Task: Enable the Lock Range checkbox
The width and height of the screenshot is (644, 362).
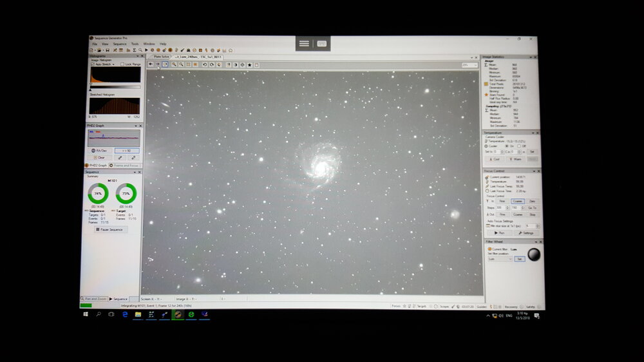Action: click(122, 64)
